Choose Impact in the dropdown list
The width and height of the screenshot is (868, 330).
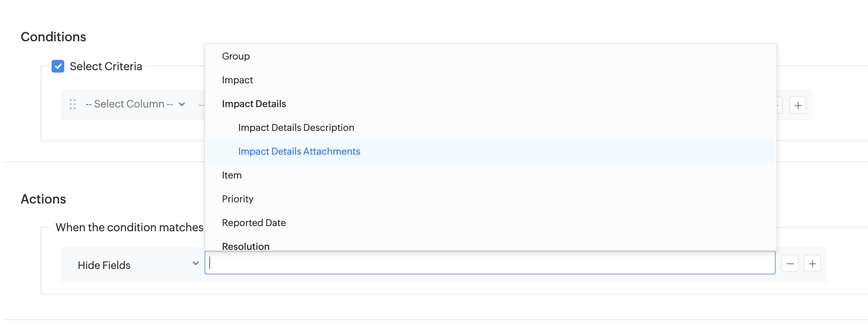click(237, 80)
